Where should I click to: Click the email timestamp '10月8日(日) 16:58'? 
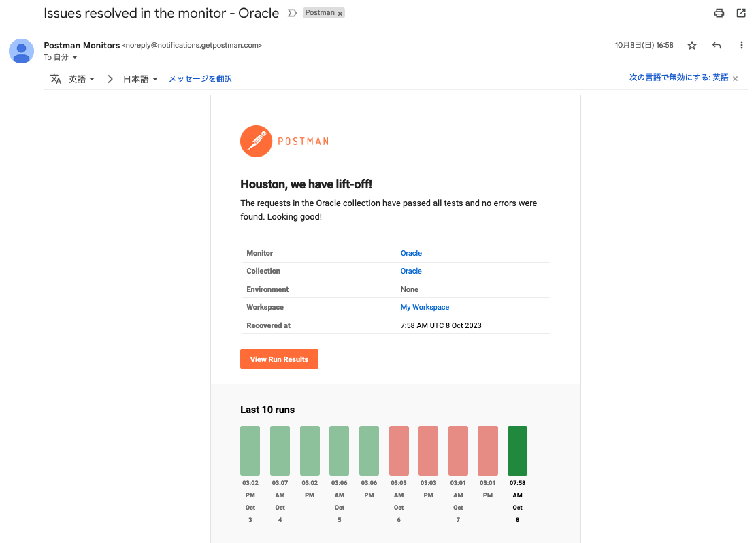tap(644, 46)
